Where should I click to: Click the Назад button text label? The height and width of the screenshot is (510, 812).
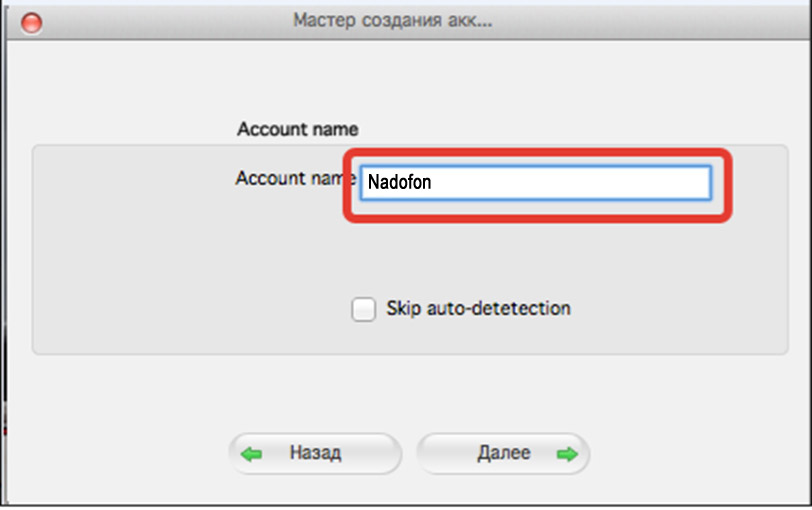click(315, 453)
